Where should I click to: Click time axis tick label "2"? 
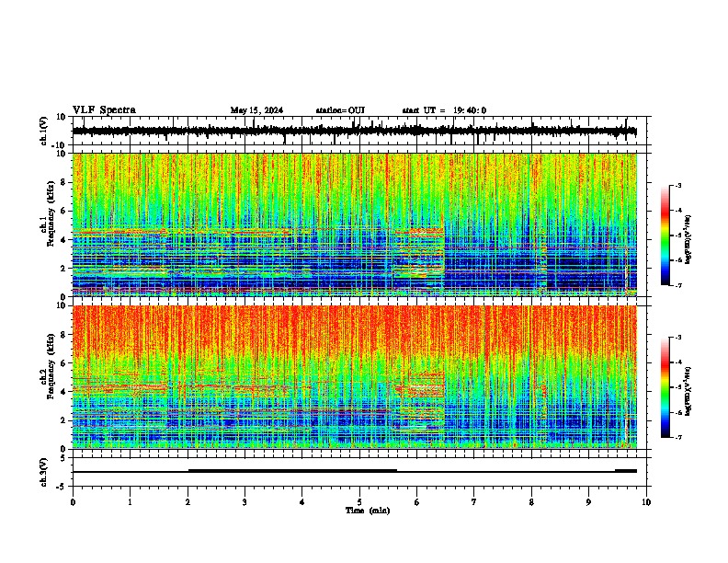pos(188,502)
